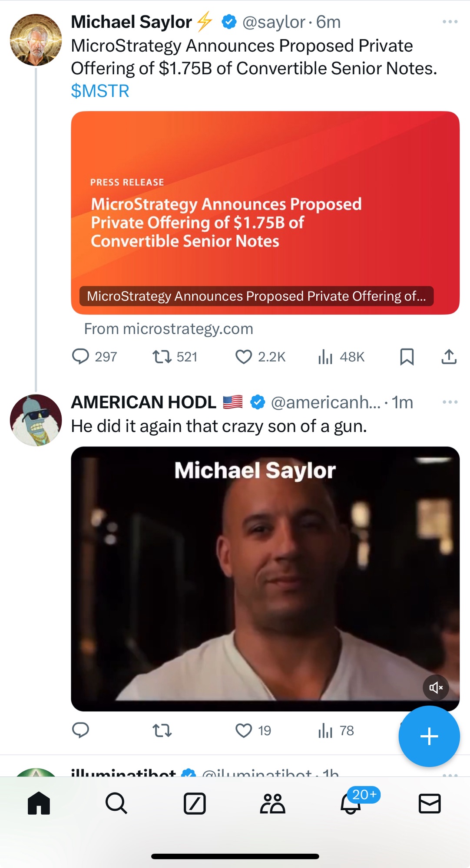Open more options for Michael Saylor's post
Image resolution: width=470 pixels, height=868 pixels.
[x=450, y=22]
